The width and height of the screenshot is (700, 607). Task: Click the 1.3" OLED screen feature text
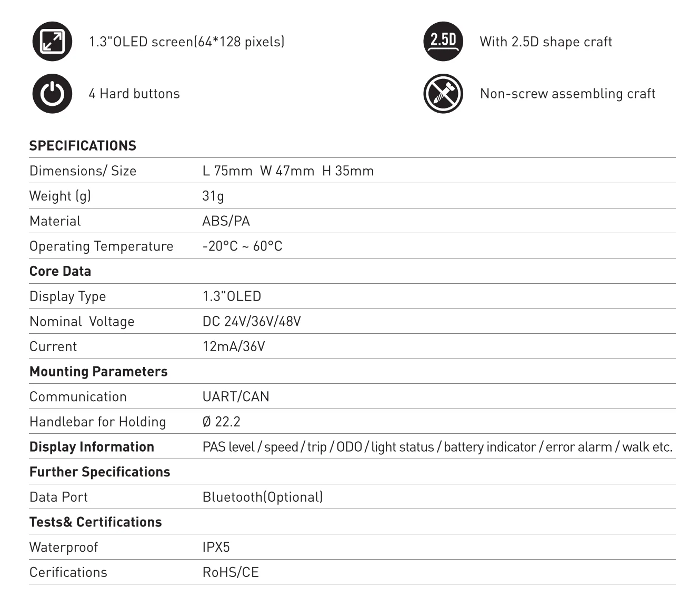click(187, 42)
